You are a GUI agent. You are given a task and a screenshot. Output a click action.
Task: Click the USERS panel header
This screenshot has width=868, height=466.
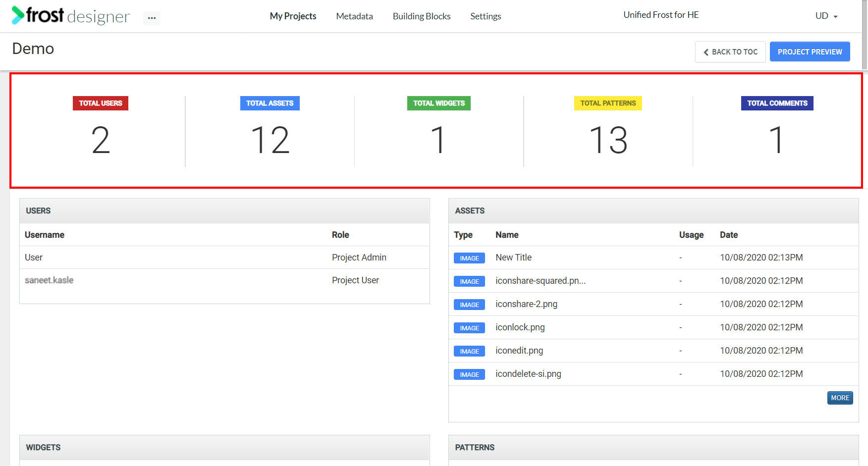coord(224,211)
